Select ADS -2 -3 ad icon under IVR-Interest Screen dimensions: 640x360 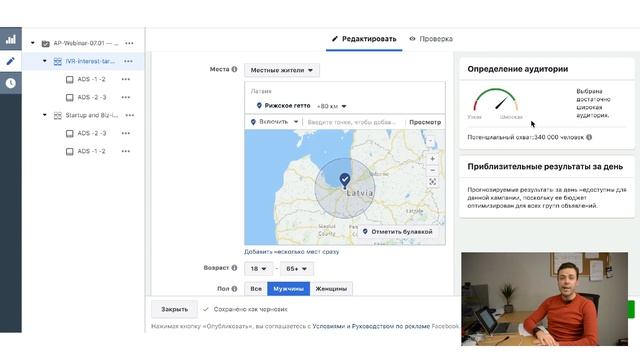tap(70, 97)
